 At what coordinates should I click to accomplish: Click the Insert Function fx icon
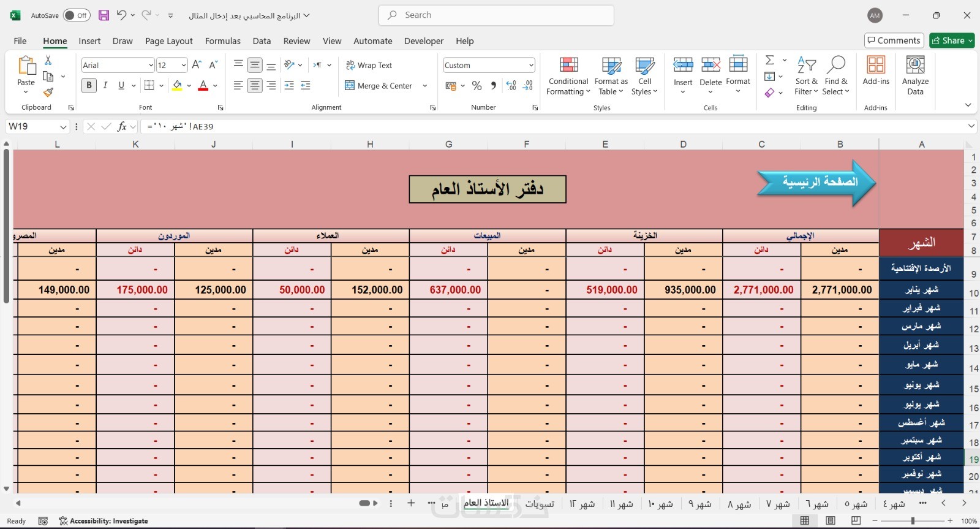coord(123,126)
